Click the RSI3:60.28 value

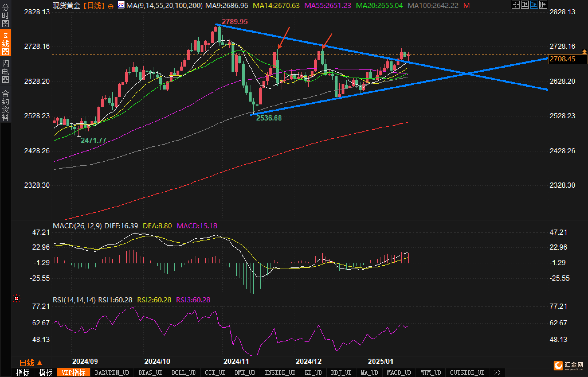click(x=193, y=300)
